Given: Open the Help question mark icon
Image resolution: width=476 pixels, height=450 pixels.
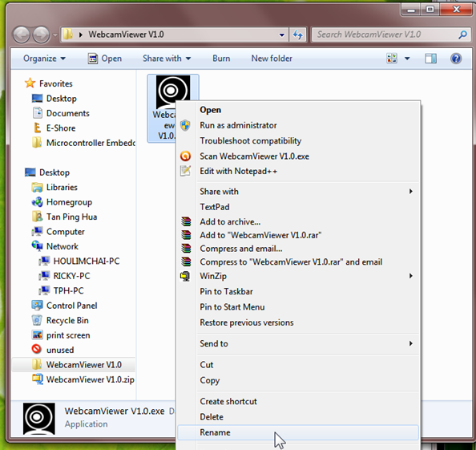Looking at the screenshot, I should (x=456, y=59).
